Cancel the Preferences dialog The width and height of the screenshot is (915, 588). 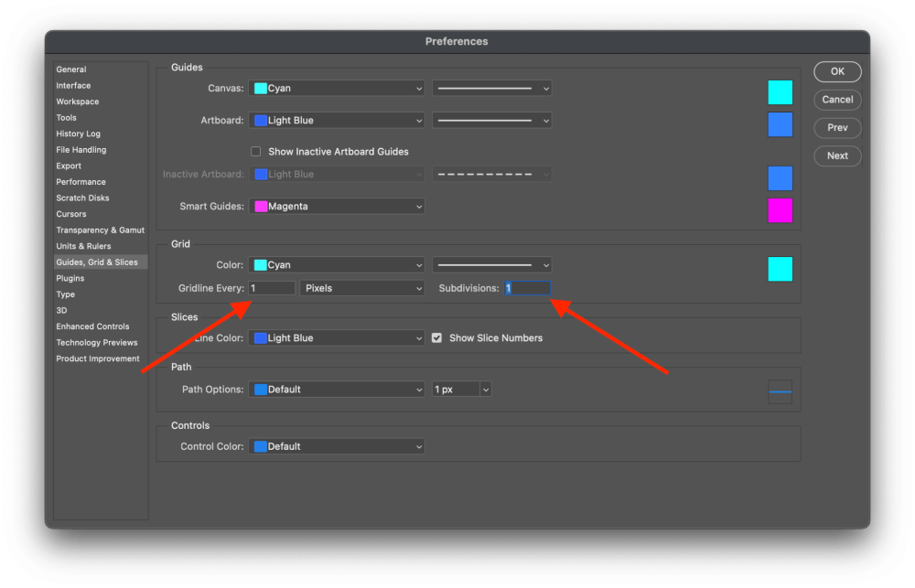coord(836,100)
